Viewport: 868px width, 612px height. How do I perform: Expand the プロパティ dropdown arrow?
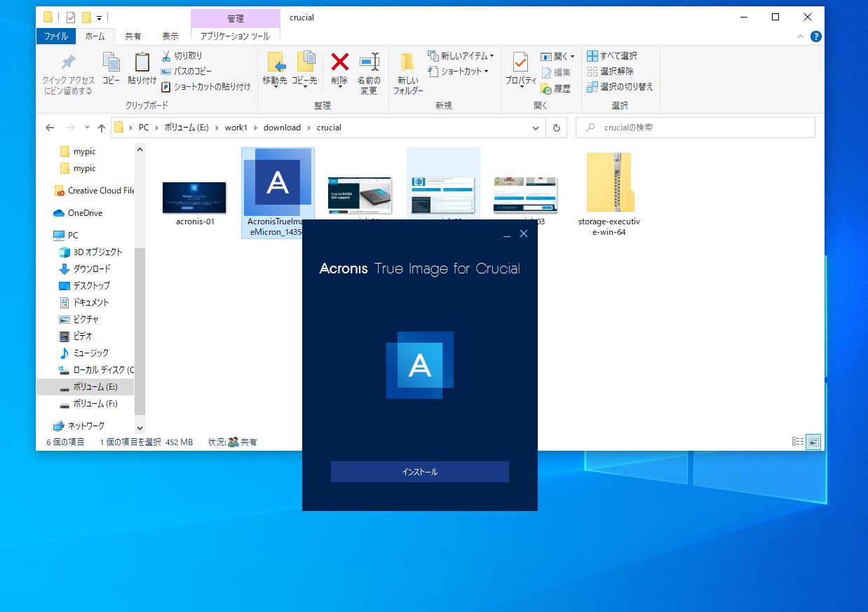click(521, 86)
